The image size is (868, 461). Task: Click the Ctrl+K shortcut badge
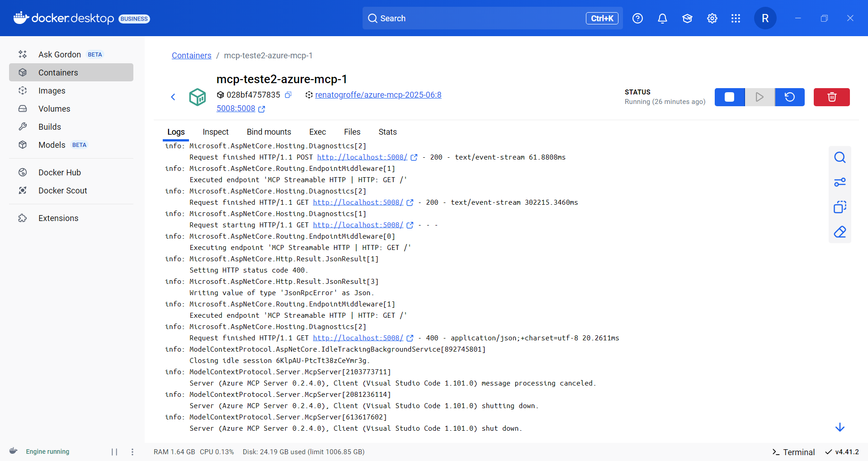[602, 18]
